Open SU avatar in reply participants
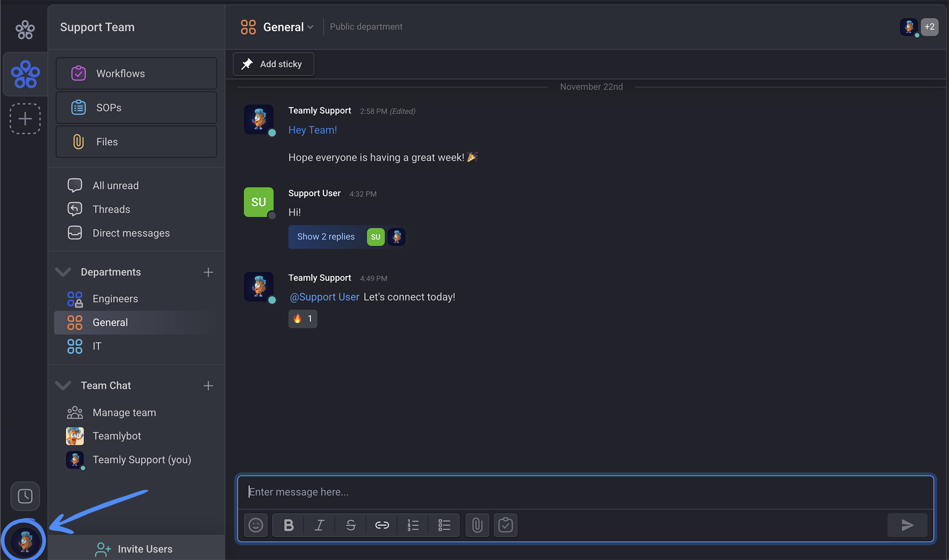This screenshot has width=949, height=560. 376,237
